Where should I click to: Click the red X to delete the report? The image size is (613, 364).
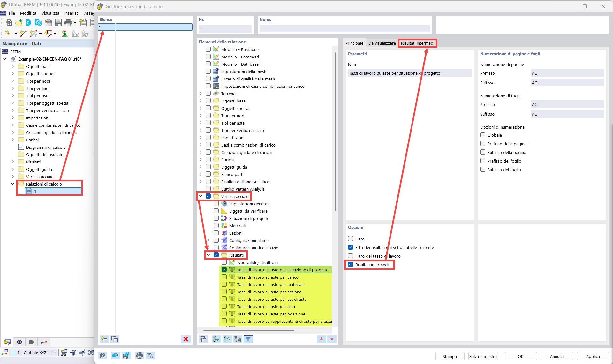(185, 339)
